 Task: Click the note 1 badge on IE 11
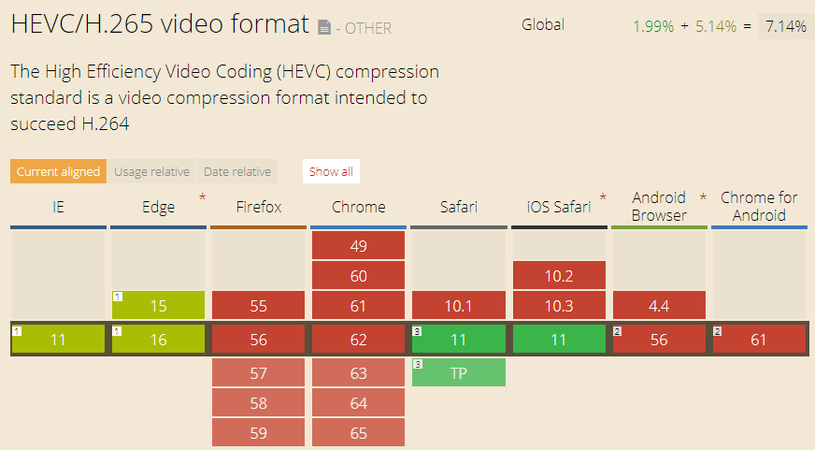[16, 330]
